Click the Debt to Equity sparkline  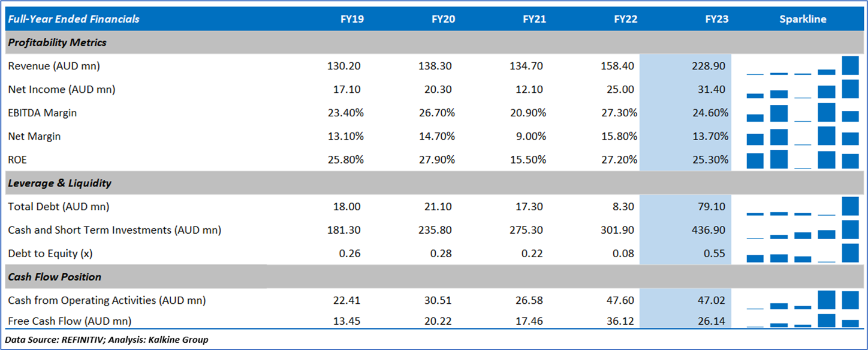[x=803, y=254]
